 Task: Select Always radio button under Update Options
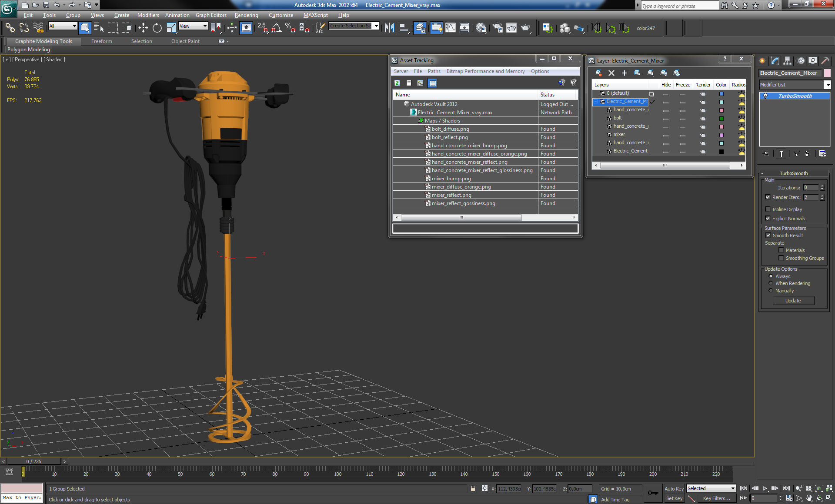[x=770, y=276]
